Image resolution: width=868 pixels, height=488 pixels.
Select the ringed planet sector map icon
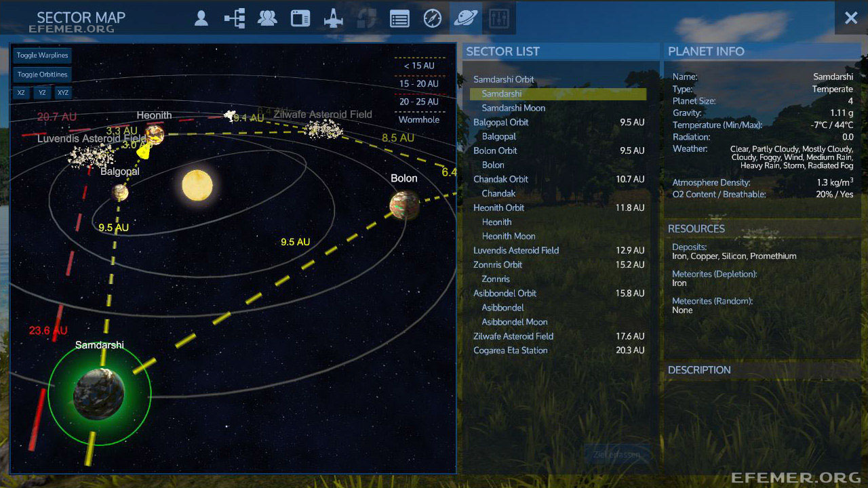point(466,18)
